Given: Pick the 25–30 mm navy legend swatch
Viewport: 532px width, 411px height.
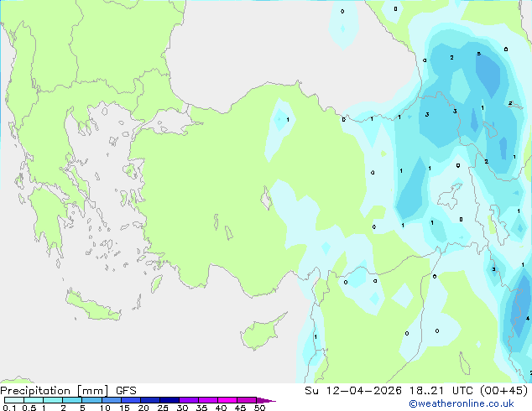Looking at the screenshot, I should (x=170, y=400).
